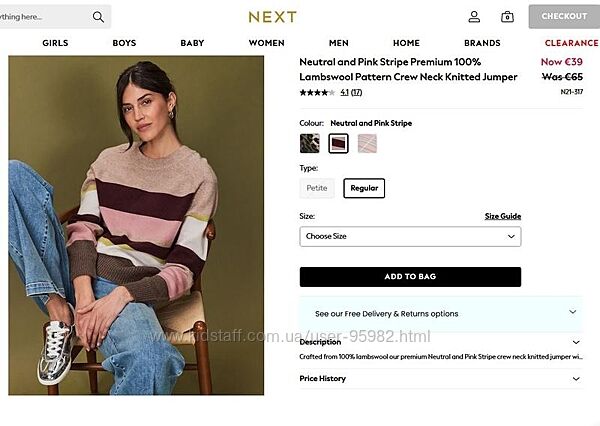Click the NEXT logo
The width and height of the screenshot is (600, 426).
point(272,17)
